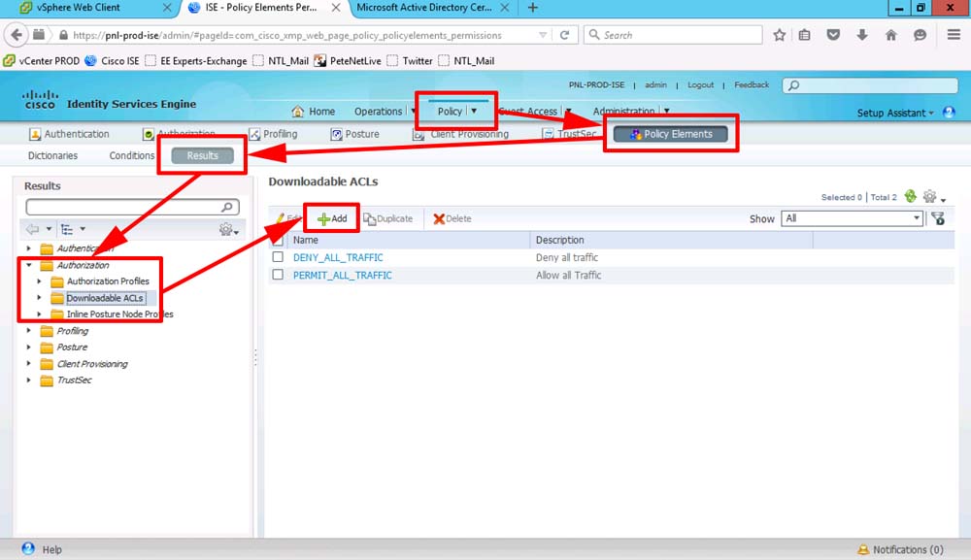Image resolution: width=971 pixels, height=560 pixels.
Task: Open the browser hamburger menu
Action: coord(954,35)
